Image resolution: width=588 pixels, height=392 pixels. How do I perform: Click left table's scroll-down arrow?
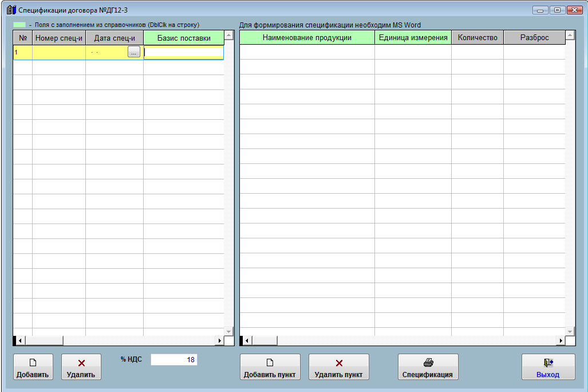point(229,332)
